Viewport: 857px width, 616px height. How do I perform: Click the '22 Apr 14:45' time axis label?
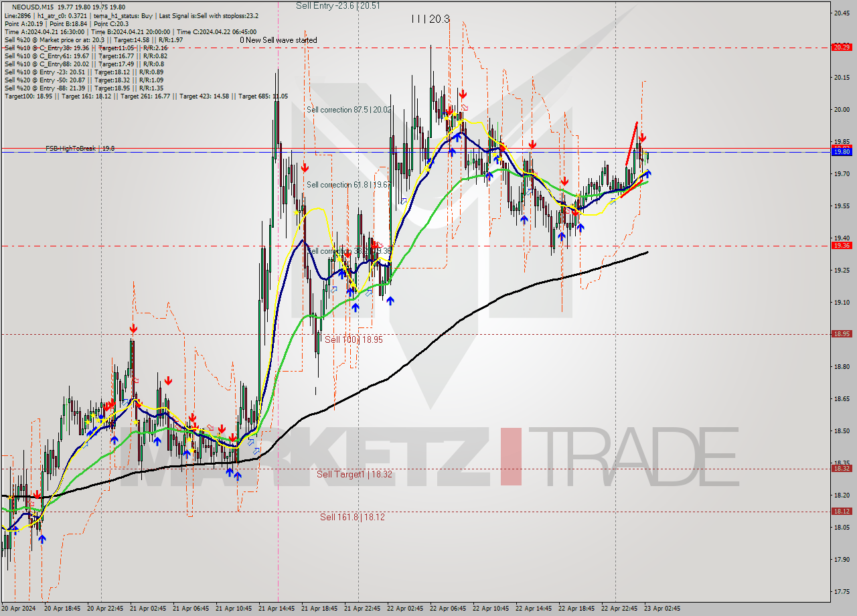[x=534, y=609]
